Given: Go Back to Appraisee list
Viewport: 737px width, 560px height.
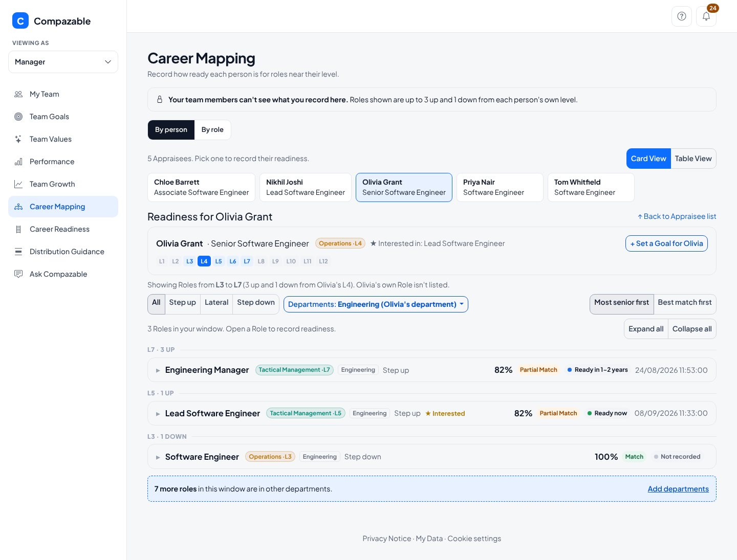Looking at the screenshot, I should click(x=677, y=217).
